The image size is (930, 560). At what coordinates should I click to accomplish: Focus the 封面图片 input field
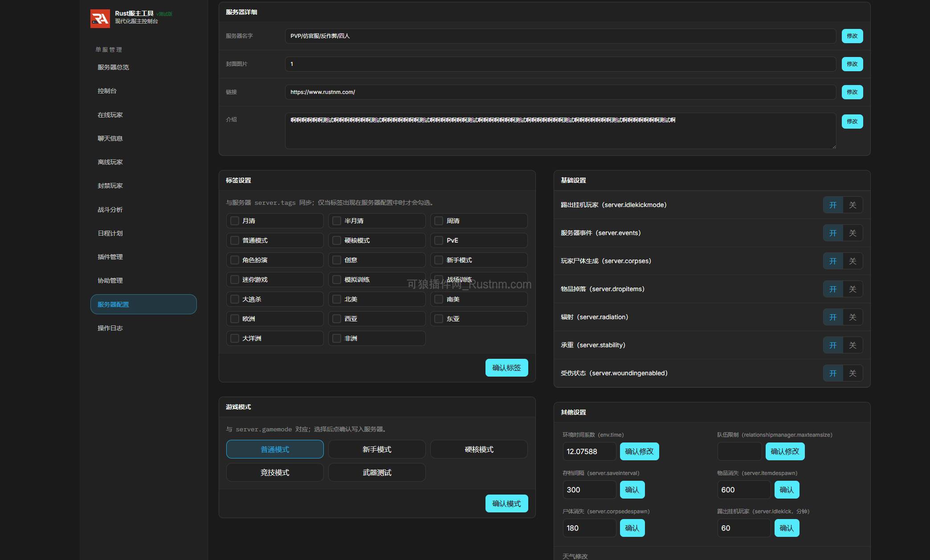560,64
